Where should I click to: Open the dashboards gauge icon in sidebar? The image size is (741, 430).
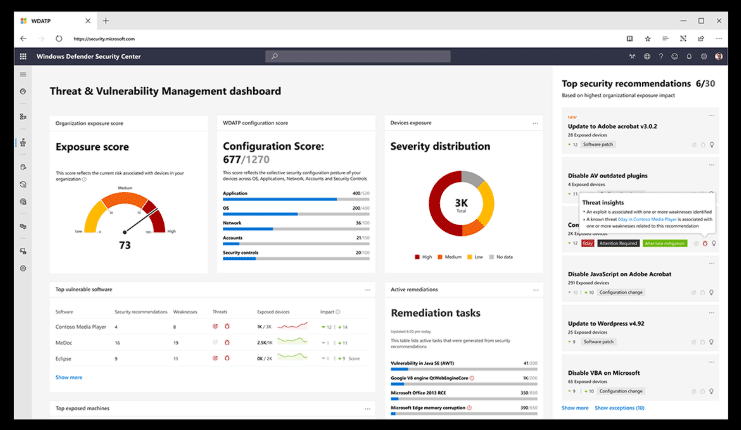[x=23, y=92]
